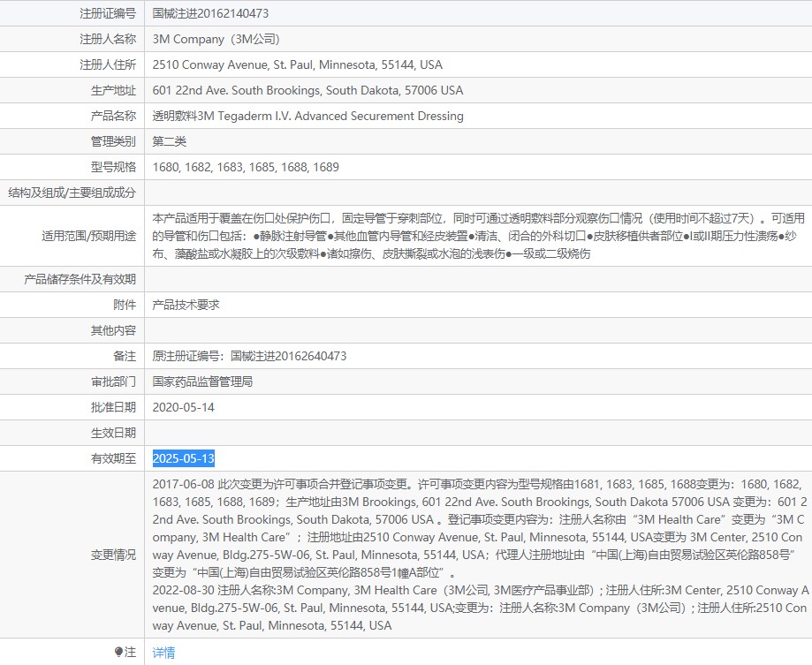Select the 管理类别 field label
Screen dimensions: 812x665
pos(113,142)
